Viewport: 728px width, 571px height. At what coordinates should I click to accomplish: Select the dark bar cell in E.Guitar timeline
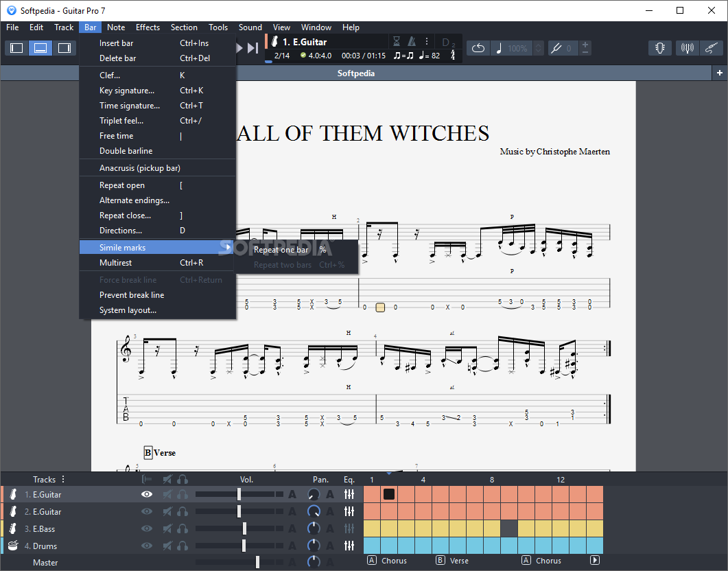pyautogui.click(x=389, y=494)
